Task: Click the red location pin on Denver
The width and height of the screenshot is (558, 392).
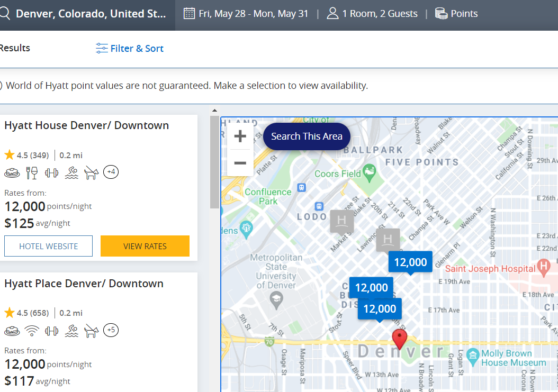Action: 399,339
